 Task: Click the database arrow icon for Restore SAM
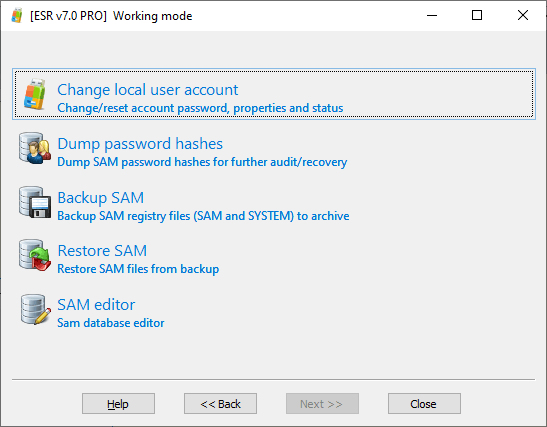pyautogui.click(x=35, y=255)
